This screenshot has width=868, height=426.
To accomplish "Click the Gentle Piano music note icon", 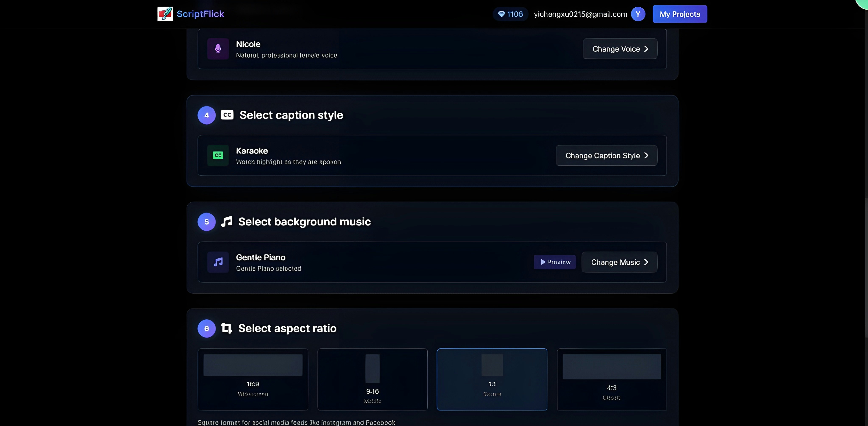I will 218,262.
